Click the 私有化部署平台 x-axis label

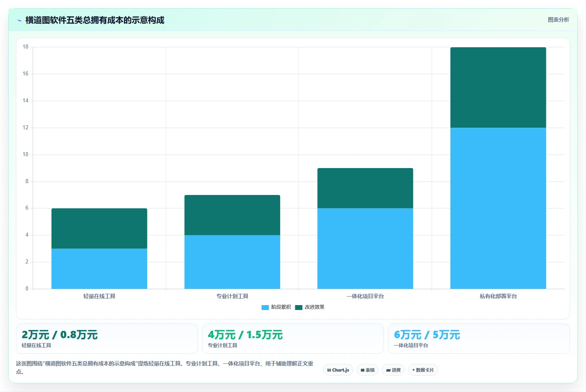pos(498,296)
